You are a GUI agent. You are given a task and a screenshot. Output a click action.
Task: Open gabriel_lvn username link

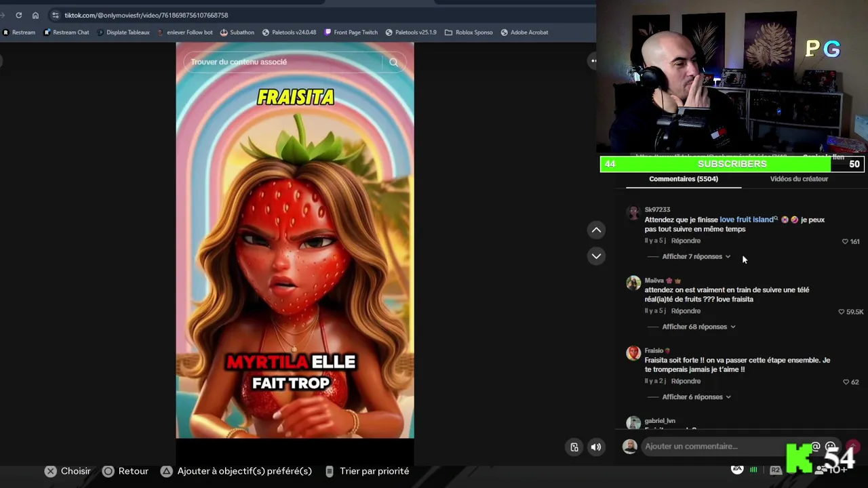pos(660,421)
